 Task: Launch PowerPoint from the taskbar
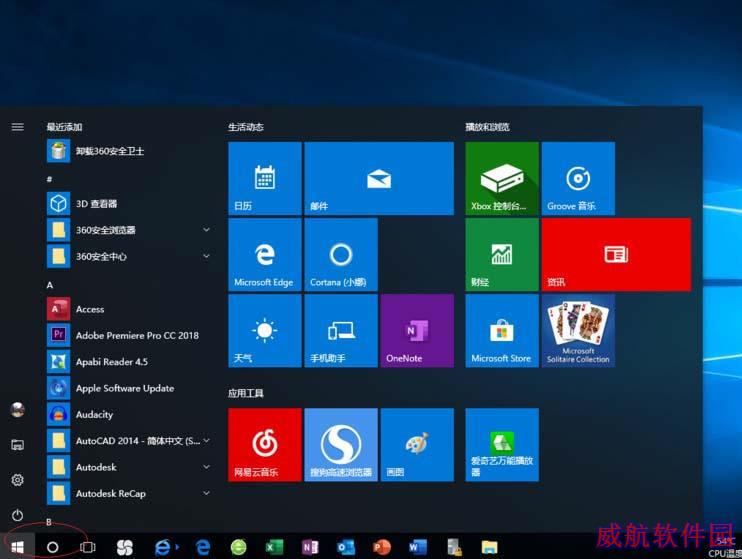point(382,547)
